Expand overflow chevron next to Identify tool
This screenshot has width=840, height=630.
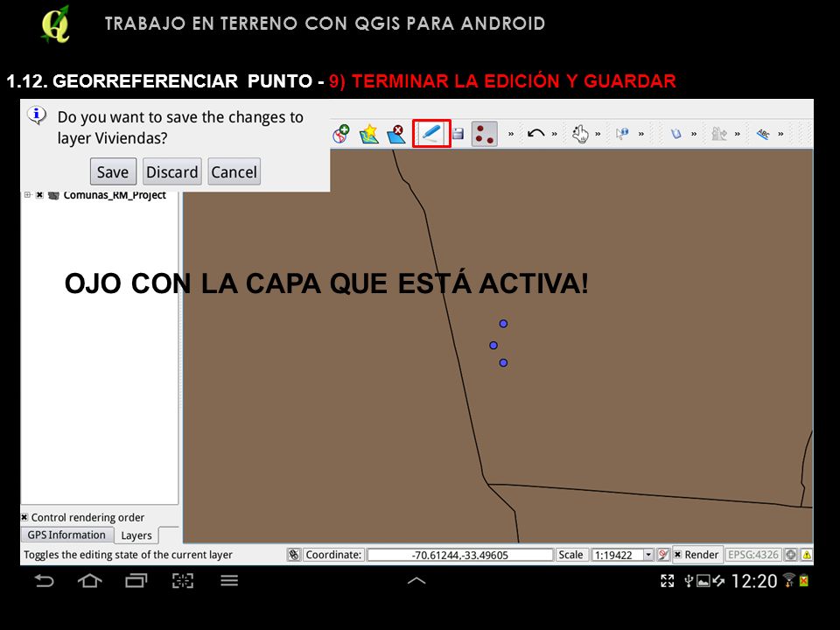click(641, 134)
